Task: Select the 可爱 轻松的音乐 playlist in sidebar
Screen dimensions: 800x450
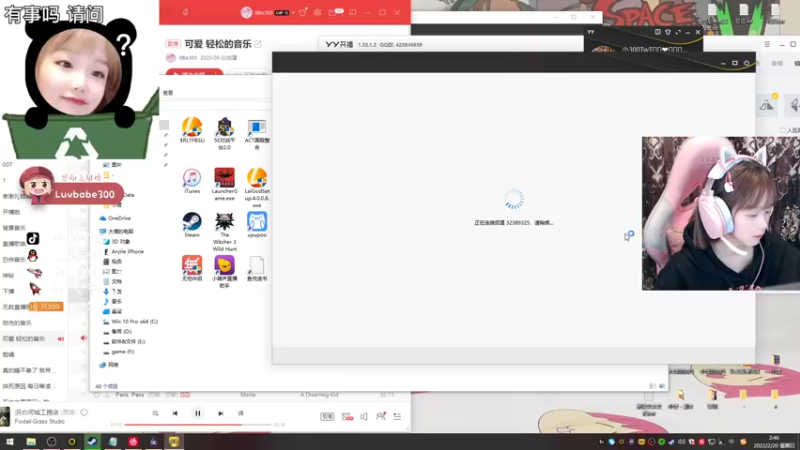Action: point(33,339)
